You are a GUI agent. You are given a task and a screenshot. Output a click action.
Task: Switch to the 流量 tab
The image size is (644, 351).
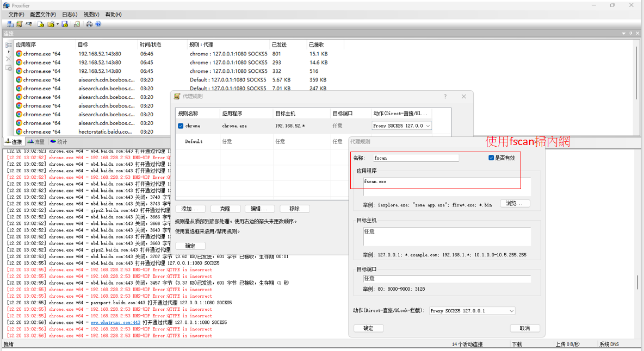[x=36, y=142]
